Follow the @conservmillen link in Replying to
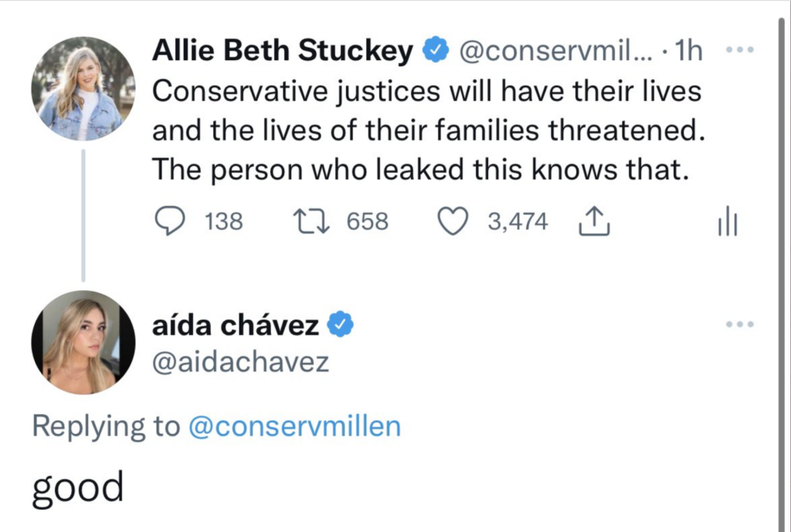 point(294,427)
